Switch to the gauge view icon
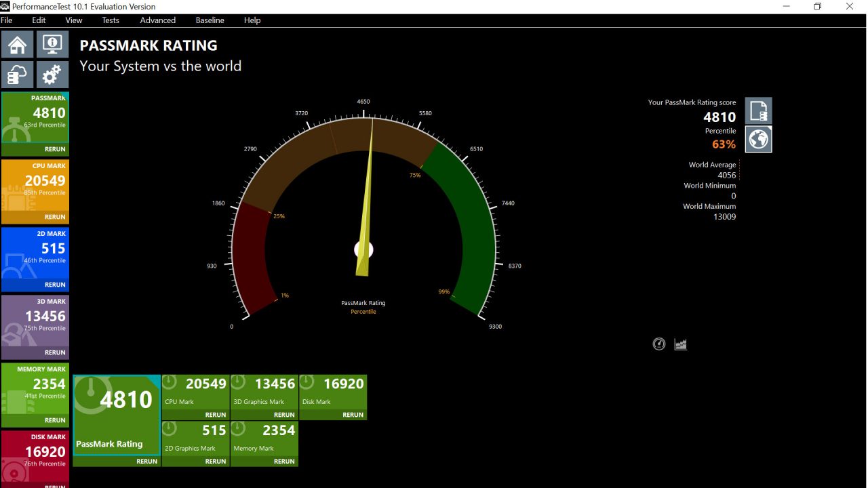Viewport: 868px width, 488px height. [659, 344]
